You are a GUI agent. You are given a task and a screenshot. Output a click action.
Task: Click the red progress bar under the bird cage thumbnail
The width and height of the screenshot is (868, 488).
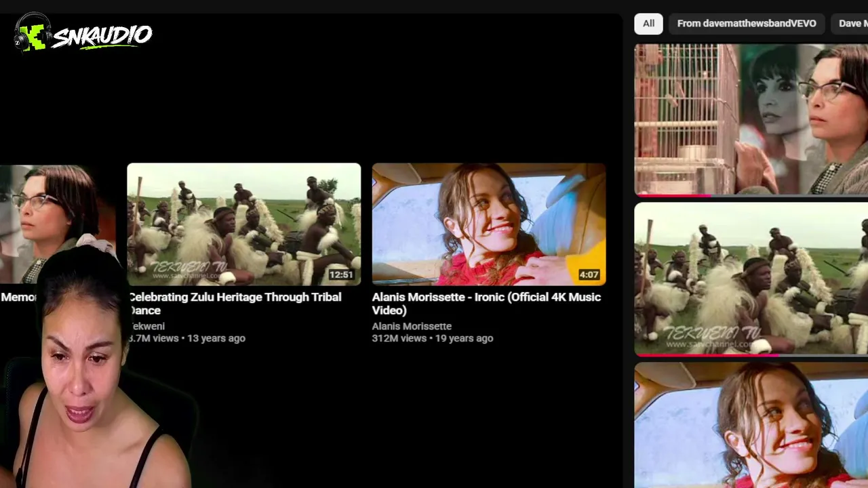point(673,195)
